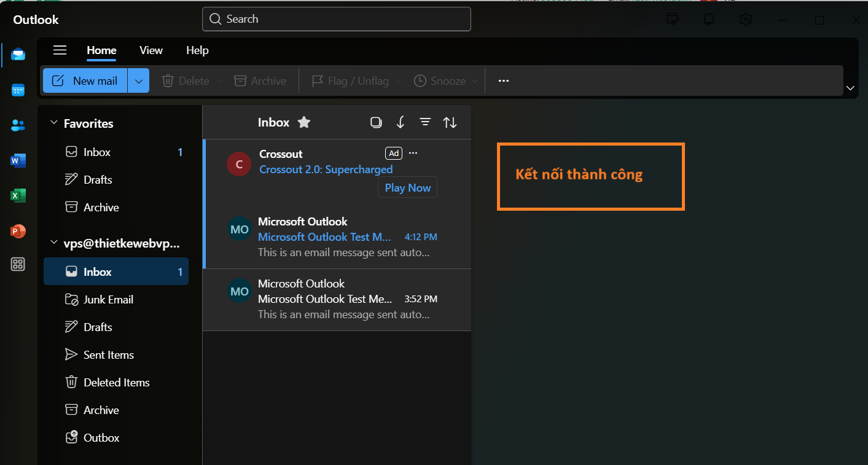
Task: Click the My Day icon in title bar
Action: [x=673, y=20]
